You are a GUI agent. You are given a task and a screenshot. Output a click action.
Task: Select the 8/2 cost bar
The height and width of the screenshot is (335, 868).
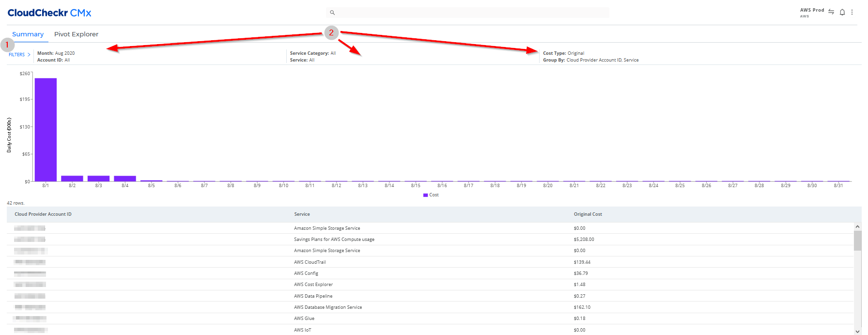point(72,178)
